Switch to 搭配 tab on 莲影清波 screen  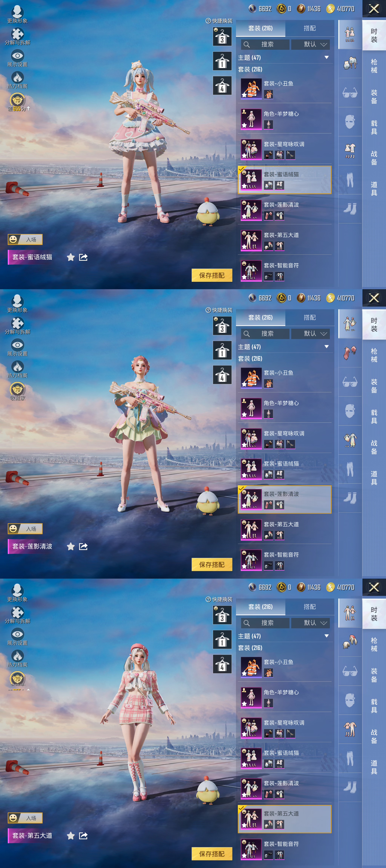click(x=309, y=317)
